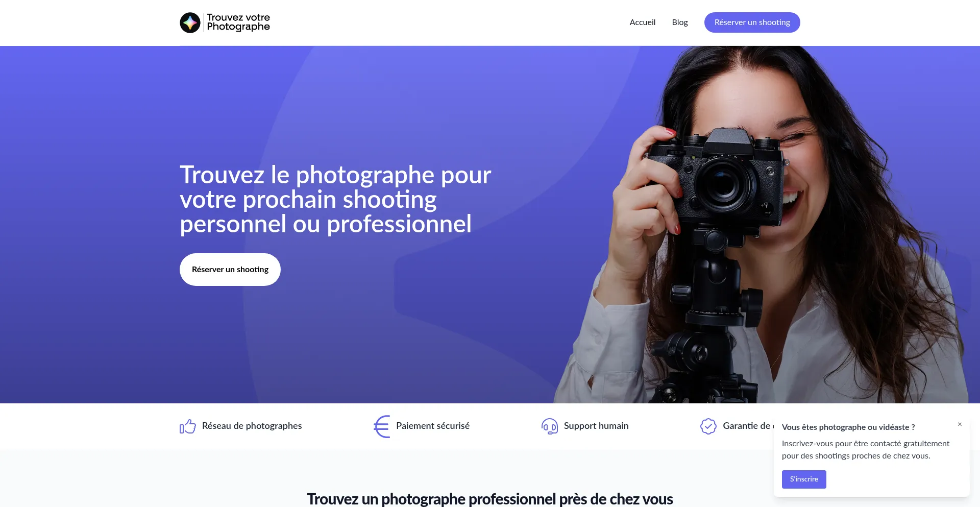980x507 pixels.
Task: Click the checkmark guarantee badge icon
Action: 708,426
